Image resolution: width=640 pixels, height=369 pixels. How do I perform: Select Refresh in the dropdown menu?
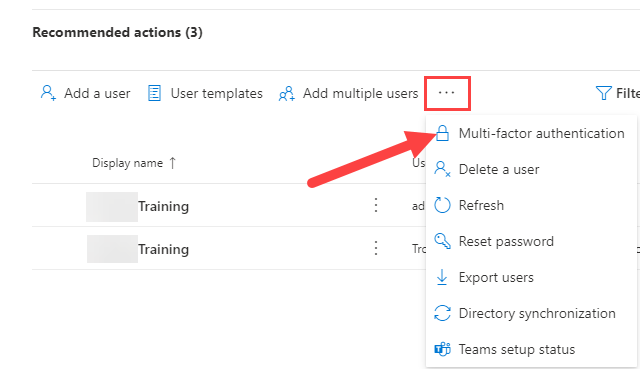[531, 205]
